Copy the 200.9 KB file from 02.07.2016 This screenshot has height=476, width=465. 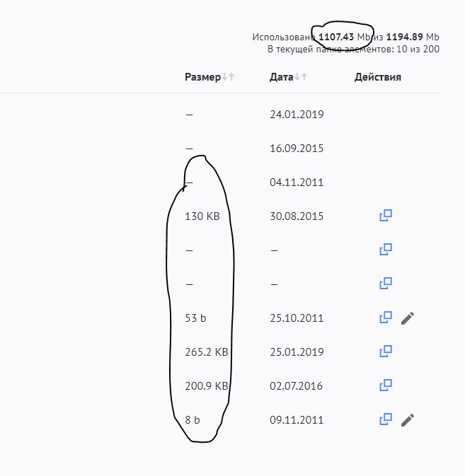[386, 385]
